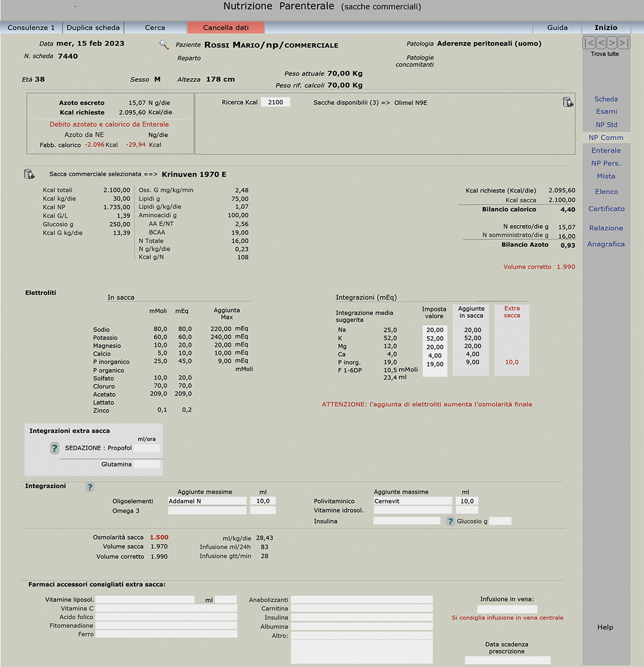Click the Omega 3 product field

pyautogui.click(x=207, y=510)
